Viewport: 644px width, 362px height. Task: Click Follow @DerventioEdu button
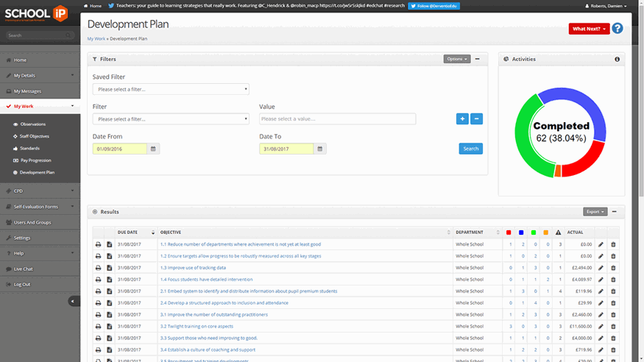tap(434, 6)
